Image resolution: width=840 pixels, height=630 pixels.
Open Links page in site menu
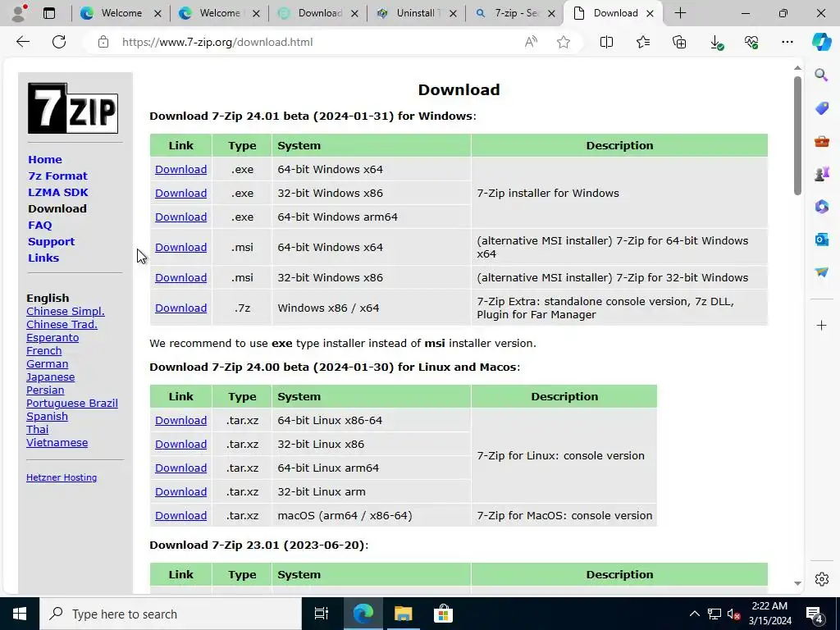(x=43, y=258)
